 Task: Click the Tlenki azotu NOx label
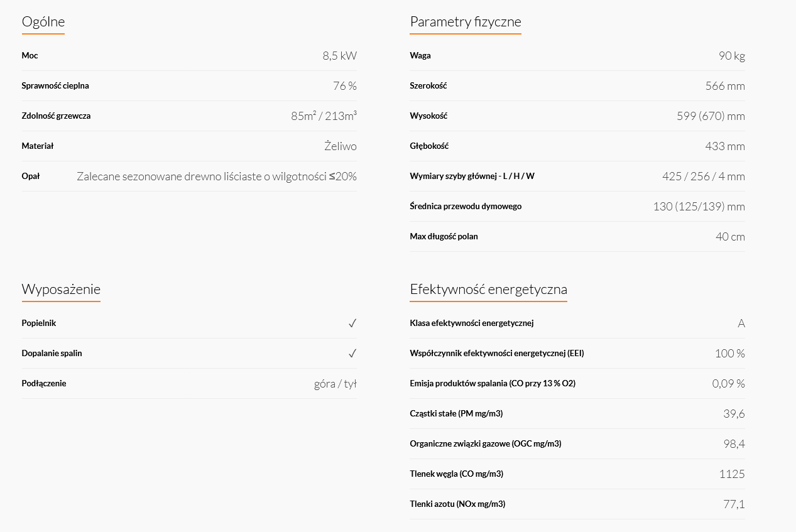pyautogui.click(x=457, y=504)
